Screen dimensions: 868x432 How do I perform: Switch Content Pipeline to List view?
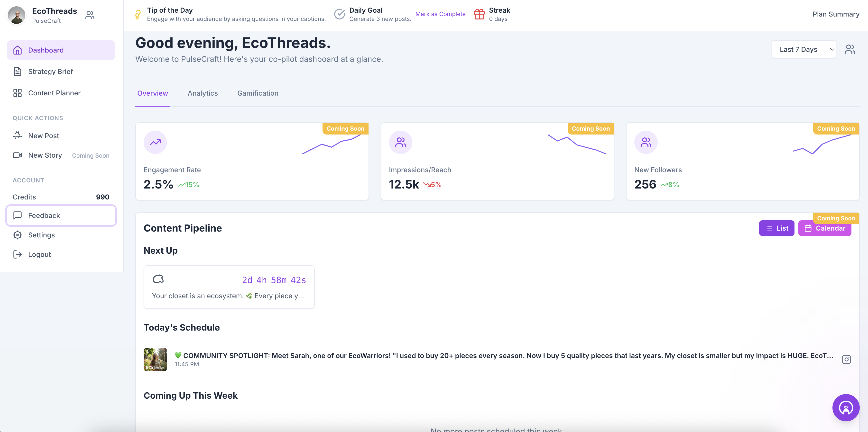777,228
